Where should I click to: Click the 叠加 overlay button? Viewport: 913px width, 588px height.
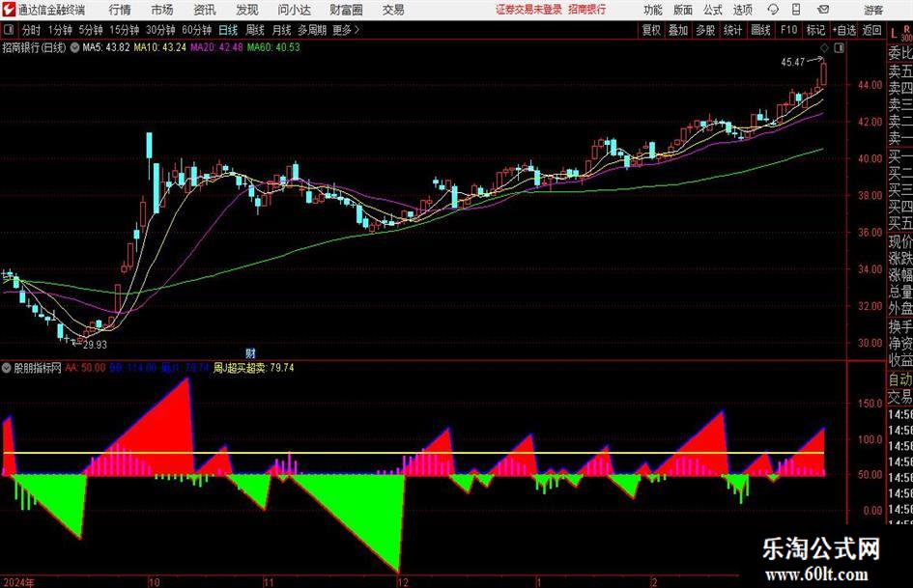678,30
